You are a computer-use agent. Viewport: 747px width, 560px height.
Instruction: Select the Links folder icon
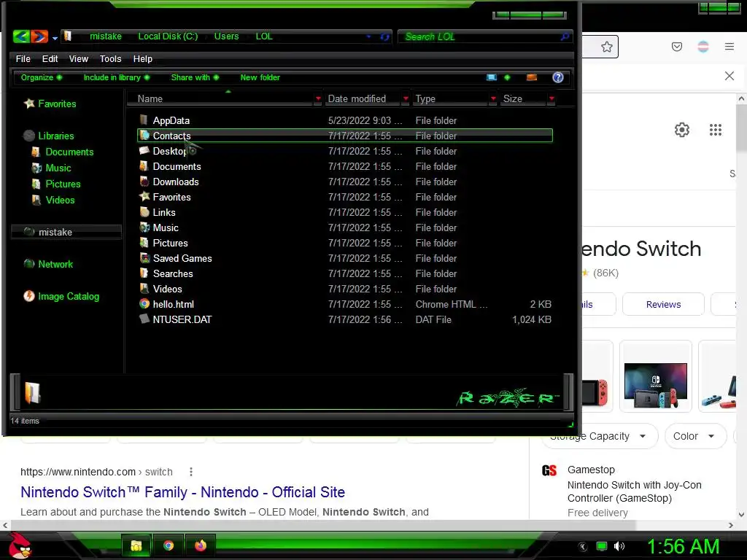tap(144, 211)
